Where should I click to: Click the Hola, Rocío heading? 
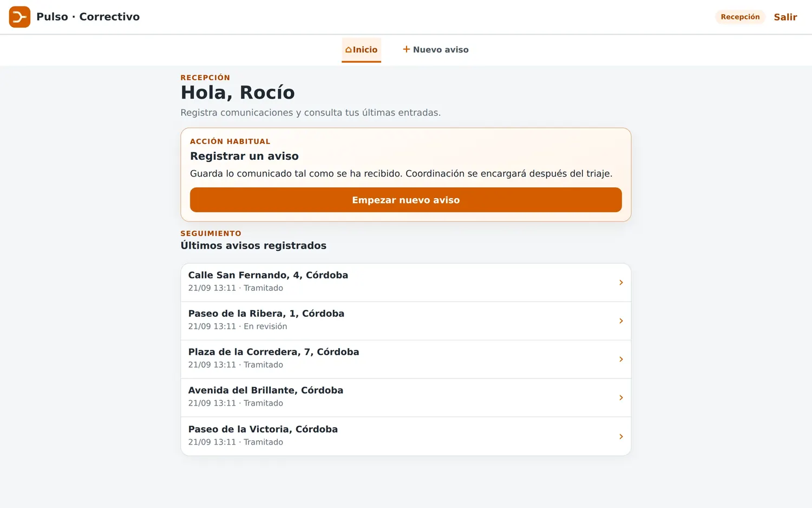pos(238,93)
